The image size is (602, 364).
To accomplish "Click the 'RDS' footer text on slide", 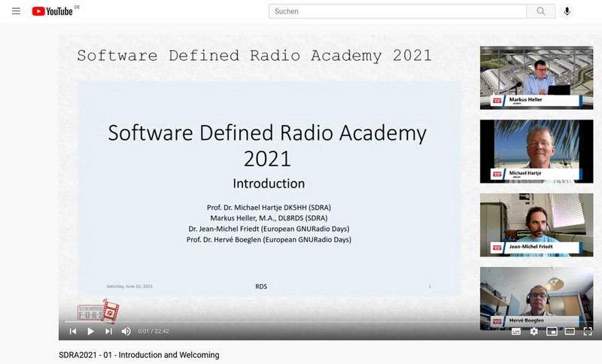I will 261,287.
